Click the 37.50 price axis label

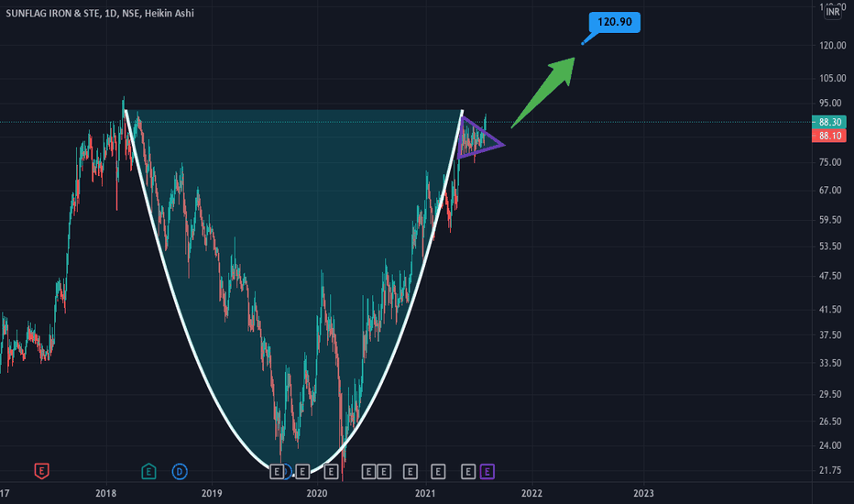[x=830, y=335]
